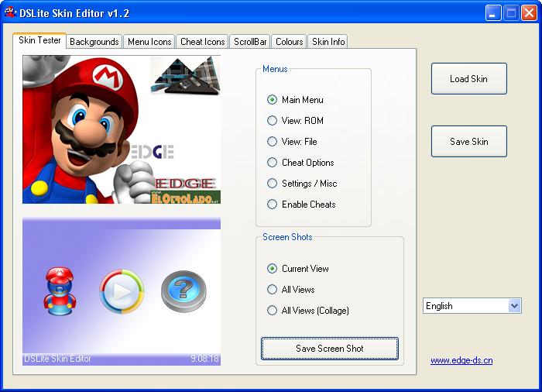
Task: Minimize the DSLite Skin Editor window
Action: pyautogui.click(x=493, y=13)
